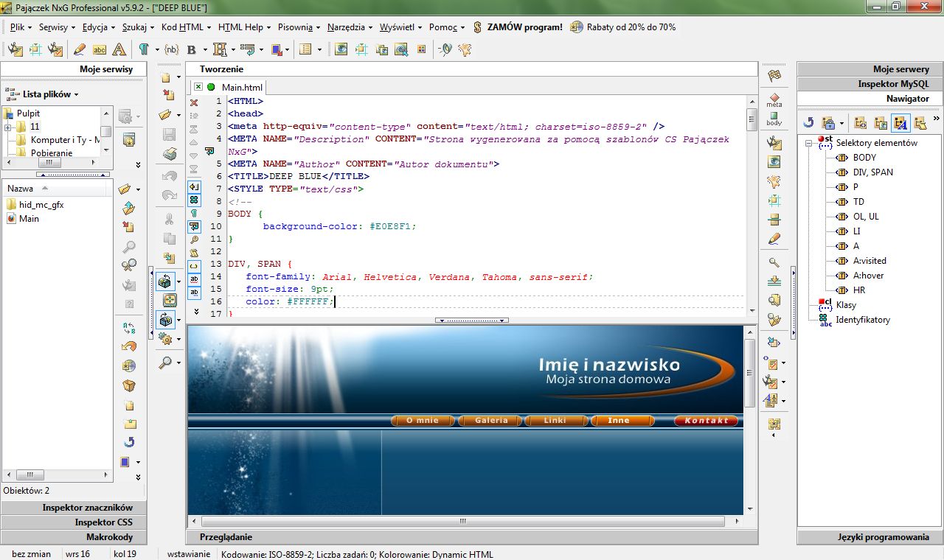Open the Rabaty od 20% do 70% link
This screenshot has height=560, width=944.
631,27
